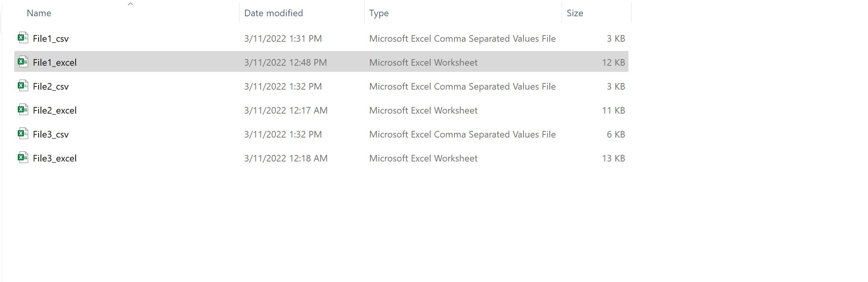
Task: Click the 6 KB size of File3_csv
Action: 616,134
